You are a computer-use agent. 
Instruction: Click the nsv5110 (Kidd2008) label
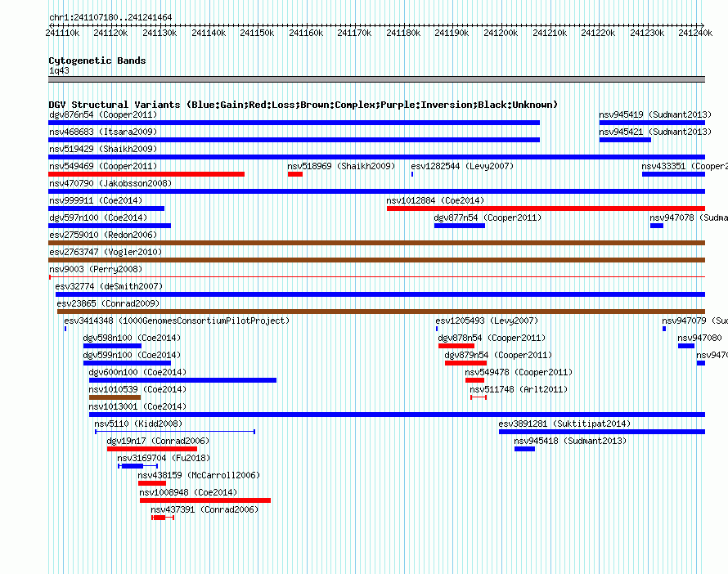pos(138,424)
